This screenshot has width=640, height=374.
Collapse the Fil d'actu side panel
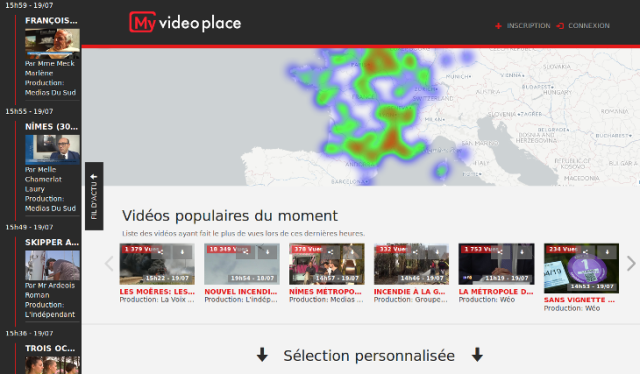click(x=94, y=196)
